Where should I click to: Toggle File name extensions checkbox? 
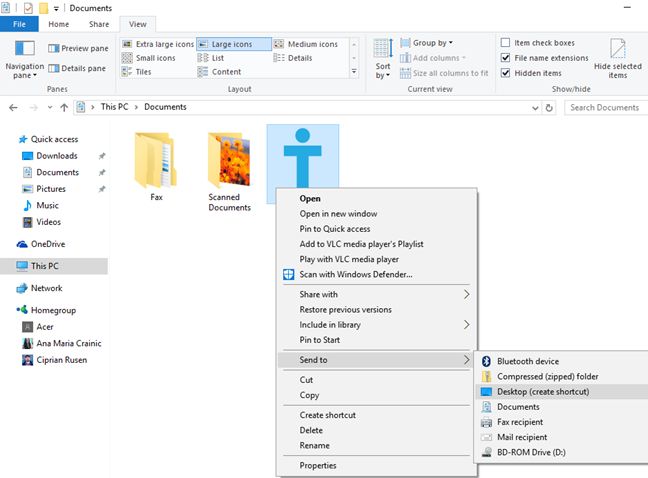(506, 58)
